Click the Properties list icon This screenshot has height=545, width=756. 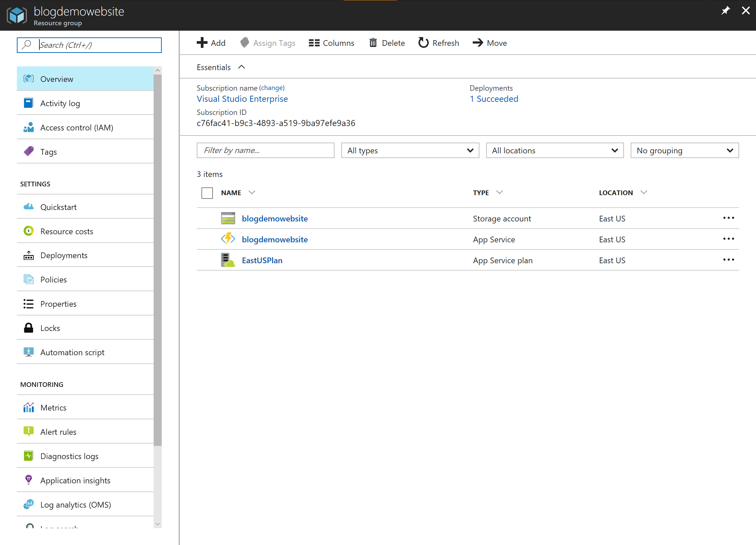point(29,304)
